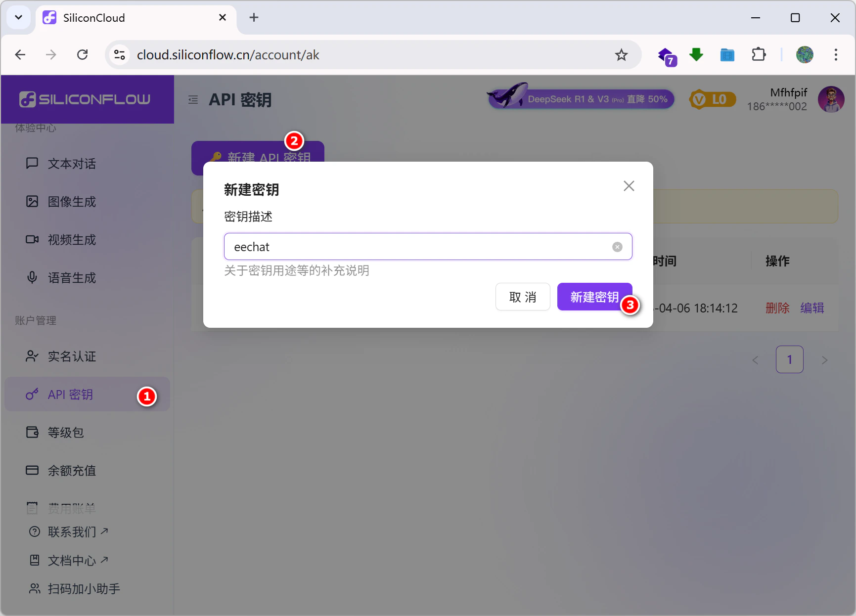This screenshot has width=856, height=616.
Task: Click 扫码加小助手 in the sidebar
Action: click(75, 589)
